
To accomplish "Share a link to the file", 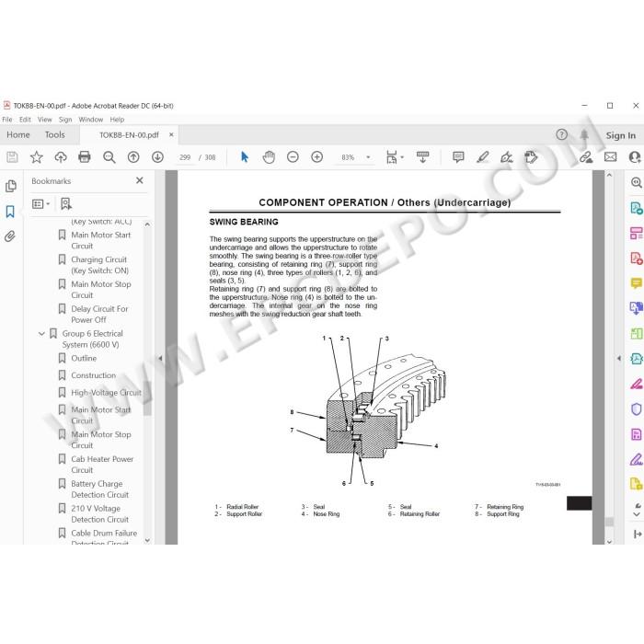I will tap(586, 157).
